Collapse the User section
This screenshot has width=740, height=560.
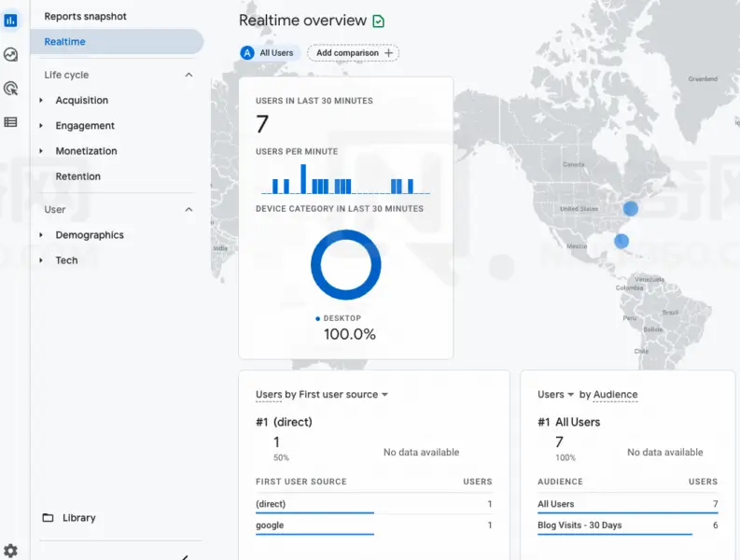click(x=188, y=209)
